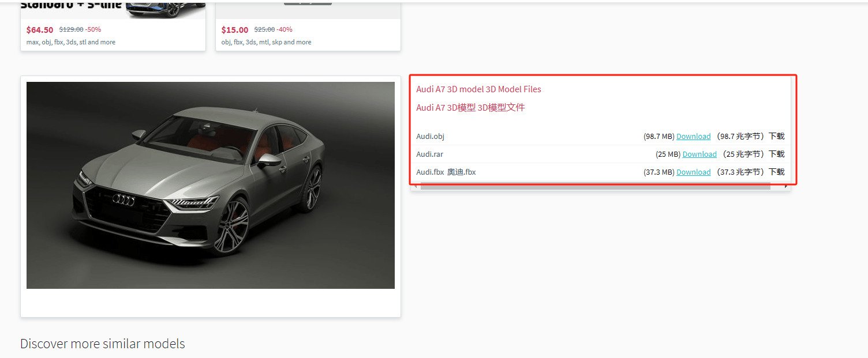Click 下载 beside Audi.fbx 奥迪.fbx

pos(776,172)
